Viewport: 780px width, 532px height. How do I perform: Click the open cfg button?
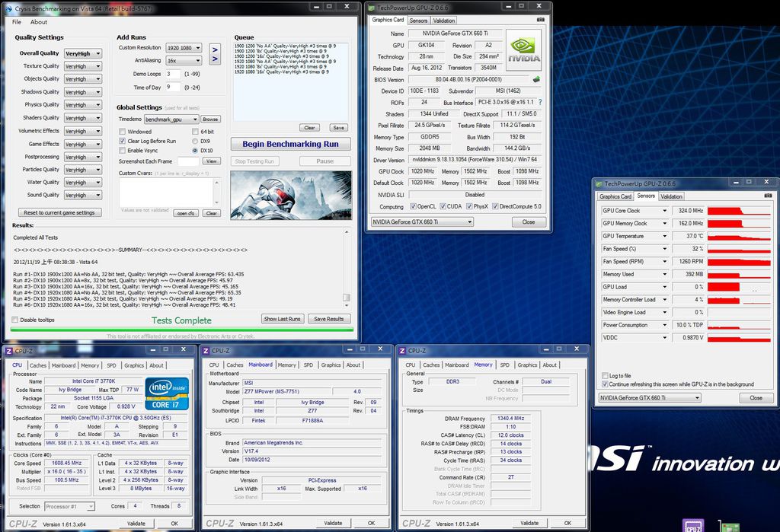[x=186, y=213]
